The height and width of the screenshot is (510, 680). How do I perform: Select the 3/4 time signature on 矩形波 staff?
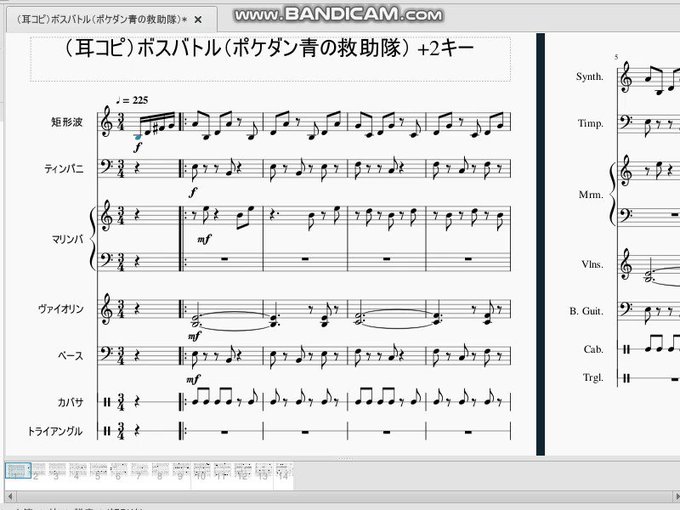(x=121, y=122)
